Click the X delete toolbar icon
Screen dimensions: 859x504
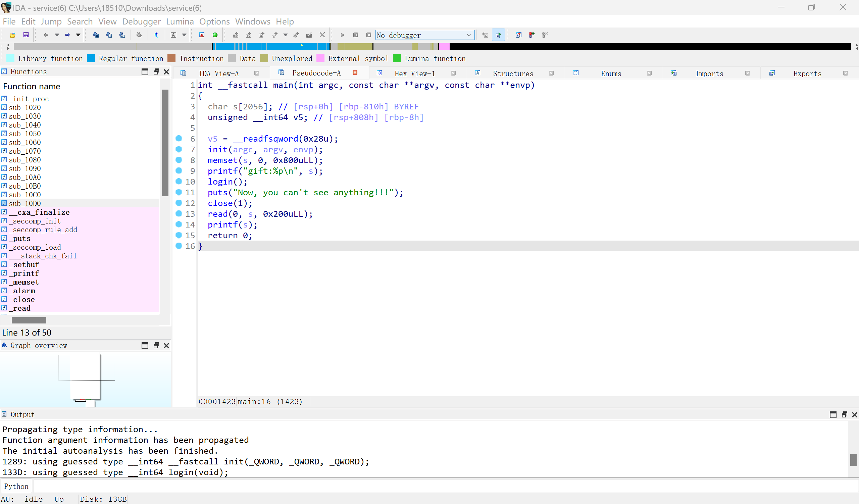pos(322,35)
